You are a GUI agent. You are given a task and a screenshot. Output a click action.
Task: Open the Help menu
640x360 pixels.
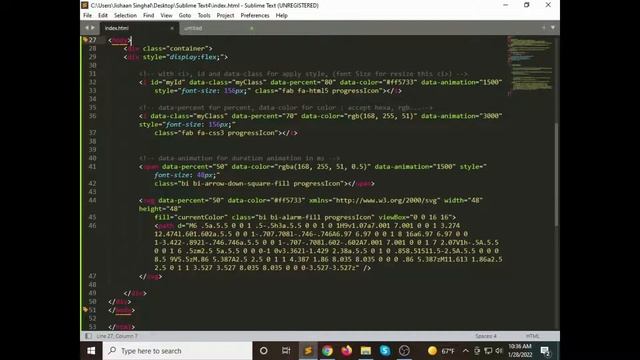point(282,16)
